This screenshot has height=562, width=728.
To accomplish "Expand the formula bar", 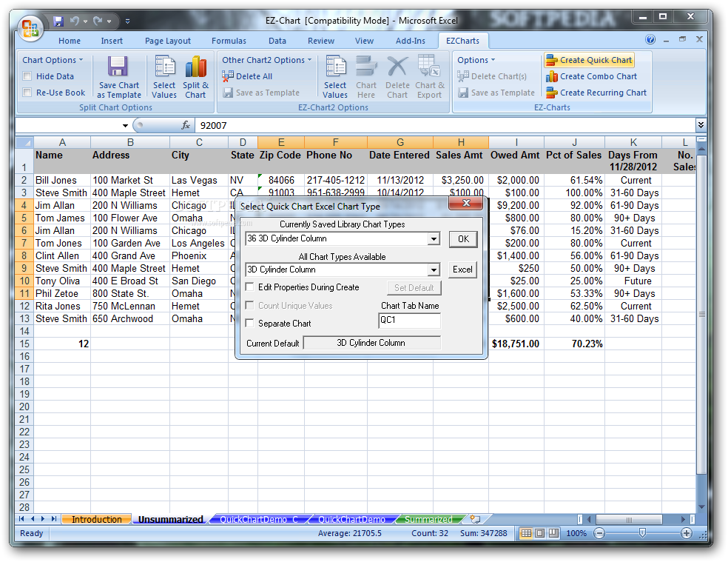I will pyautogui.click(x=701, y=124).
